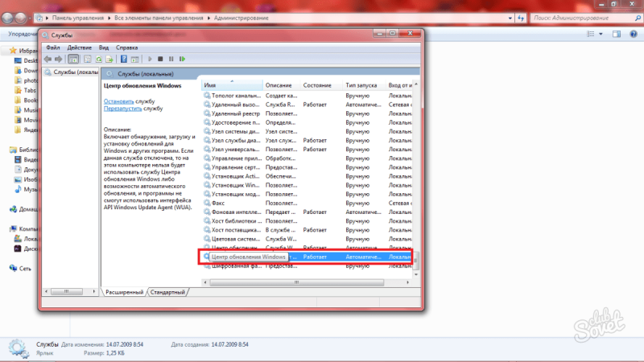Open the Справка menu
Viewport: 644px width, 362px height.
click(x=126, y=47)
